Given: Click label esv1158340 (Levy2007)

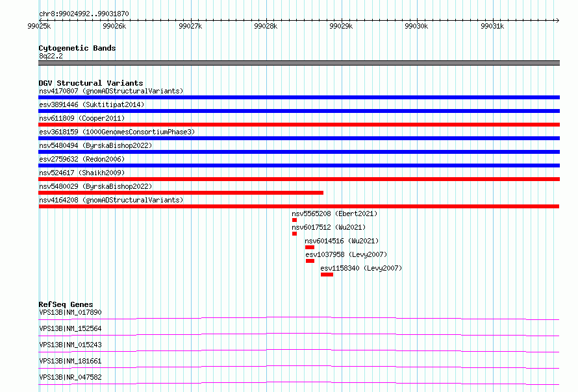Looking at the screenshot, I should tap(361, 268).
